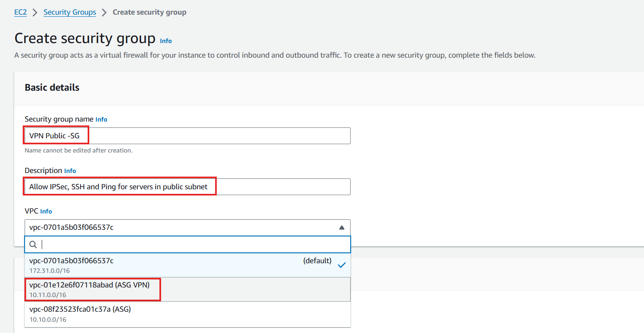Screen dimensions: 644x333
Task: Open Info link for VPC
Action: point(46,211)
